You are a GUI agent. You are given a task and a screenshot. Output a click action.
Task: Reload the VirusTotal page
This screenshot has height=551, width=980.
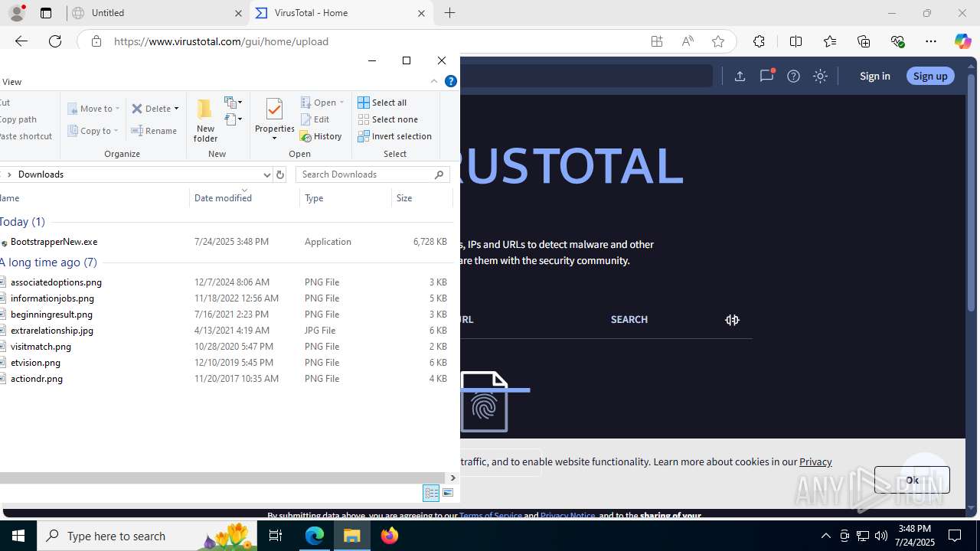pos(55,41)
